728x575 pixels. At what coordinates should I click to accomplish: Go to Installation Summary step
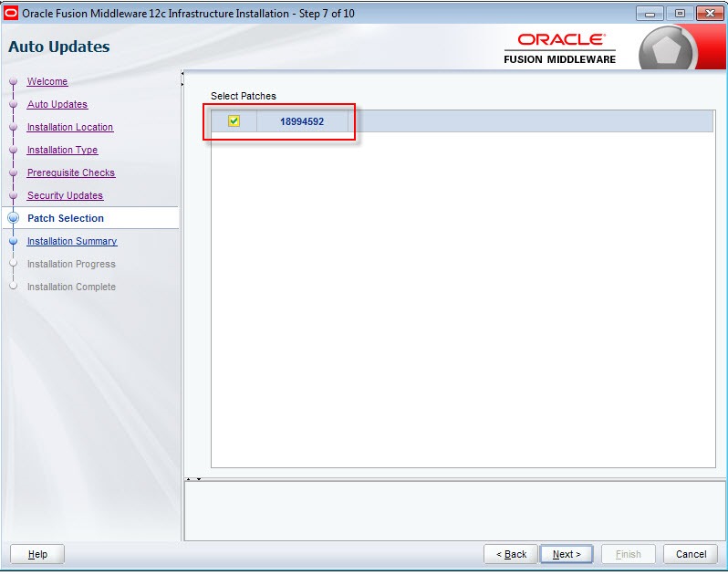pyautogui.click(x=72, y=241)
